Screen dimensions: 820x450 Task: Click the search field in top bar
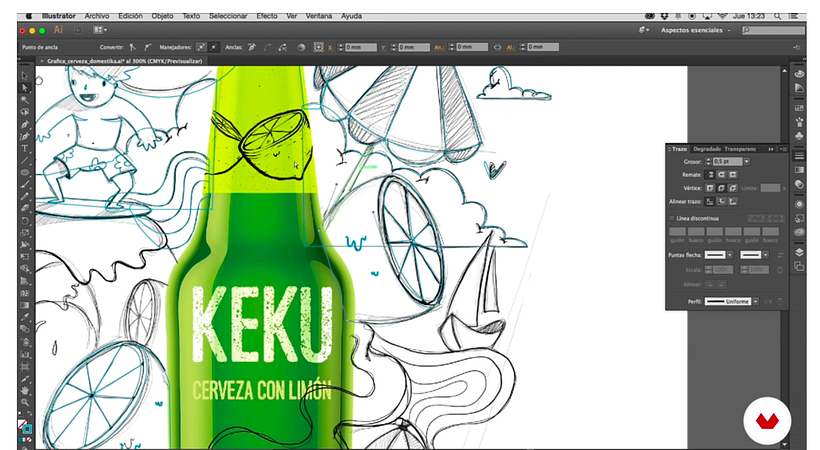coord(773,30)
